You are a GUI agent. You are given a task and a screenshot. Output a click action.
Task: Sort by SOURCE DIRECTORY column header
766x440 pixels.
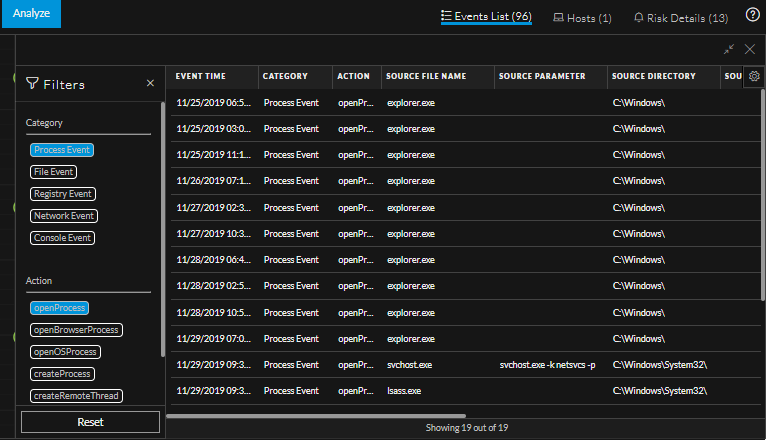click(654, 76)
